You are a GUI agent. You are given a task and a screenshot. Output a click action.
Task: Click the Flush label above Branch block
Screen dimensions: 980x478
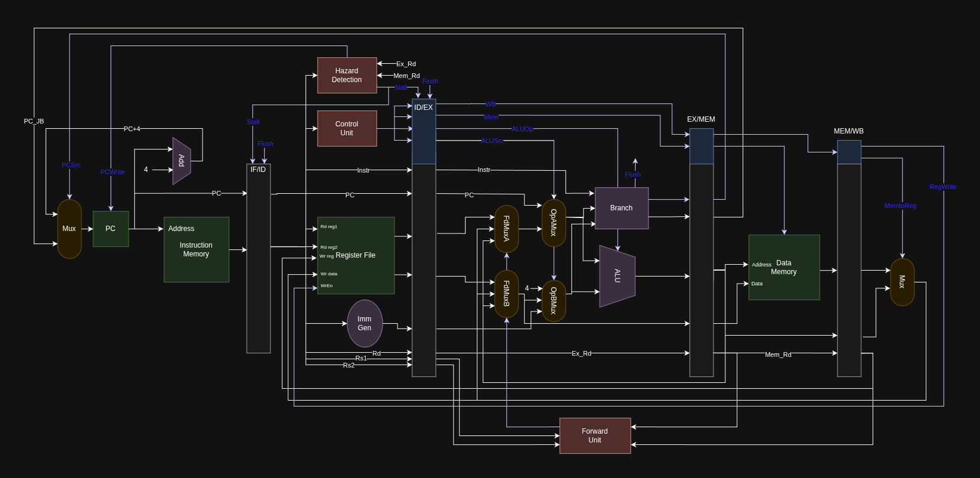point(633,174)
